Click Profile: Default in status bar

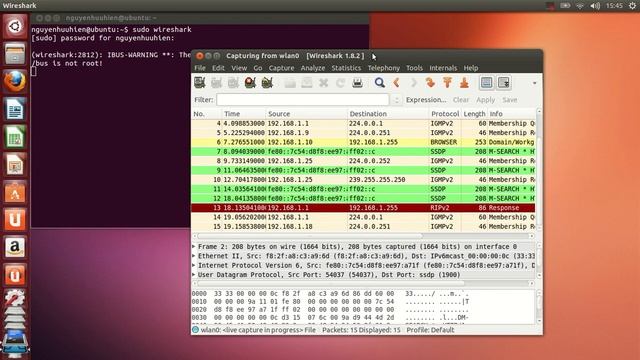click(430, 330)
